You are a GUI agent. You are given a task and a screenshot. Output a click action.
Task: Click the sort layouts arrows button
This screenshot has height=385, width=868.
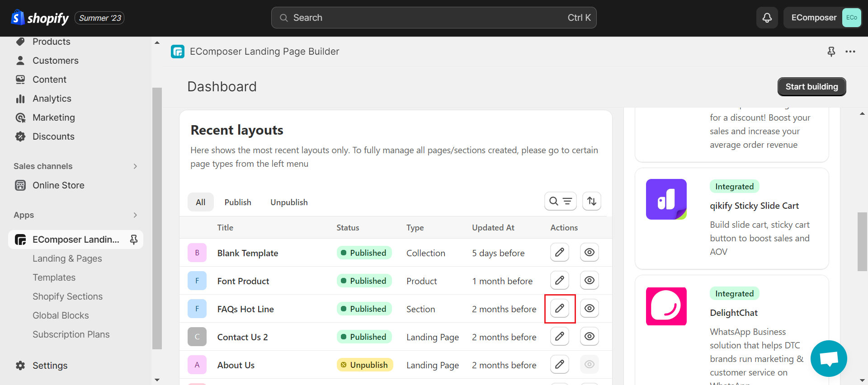[592, 201]
